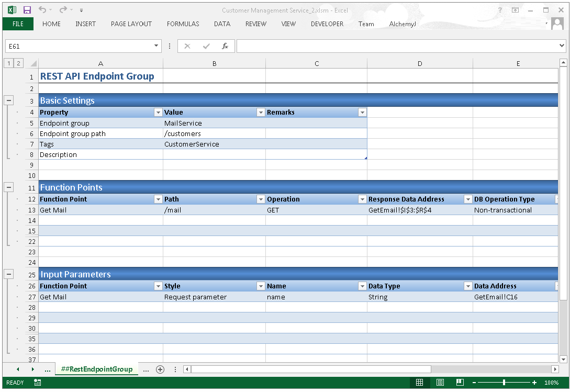Click the zoom slider handle
This screenshot has width=570, height=392.
504,383
